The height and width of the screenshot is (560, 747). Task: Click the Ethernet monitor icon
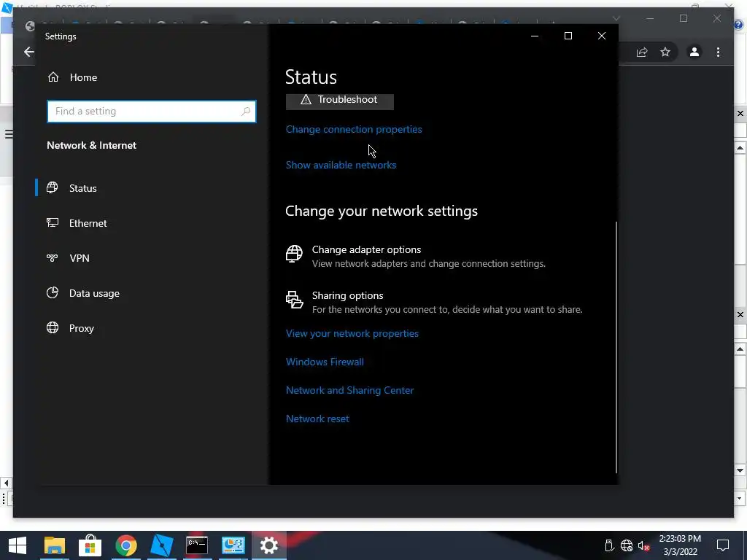[x=53, y=222]
